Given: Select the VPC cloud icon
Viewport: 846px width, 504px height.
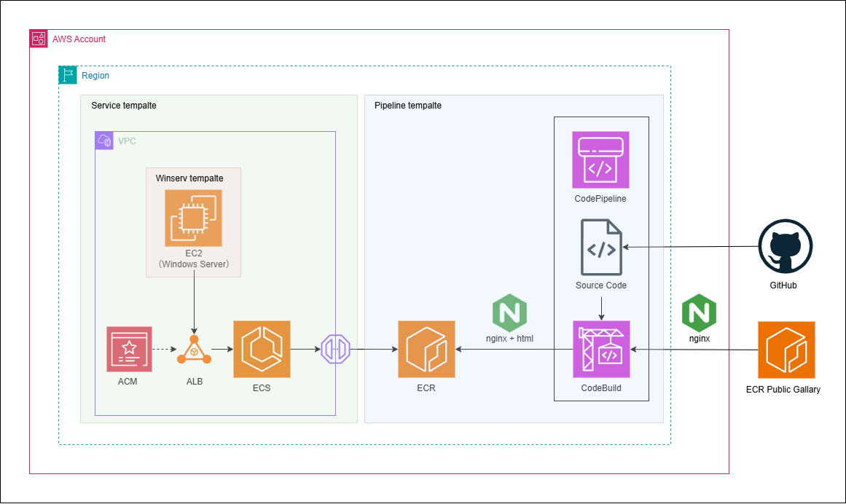Looking at the screenshot, I should click(104, 141).
